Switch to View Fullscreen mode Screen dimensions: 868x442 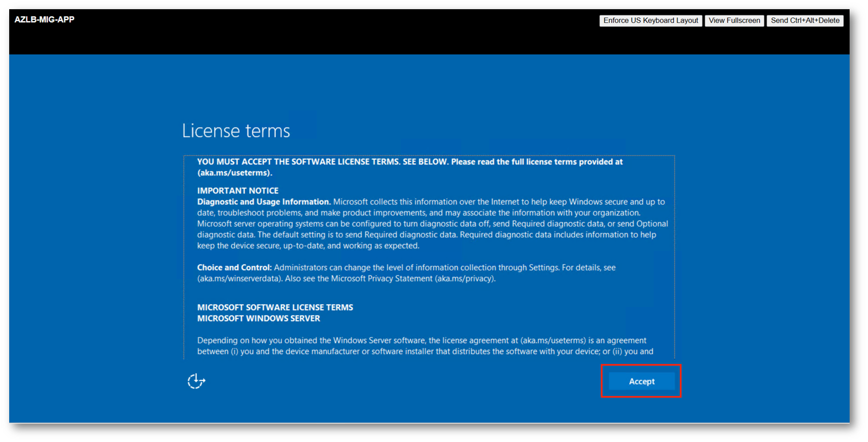click(x=734, y=21)
